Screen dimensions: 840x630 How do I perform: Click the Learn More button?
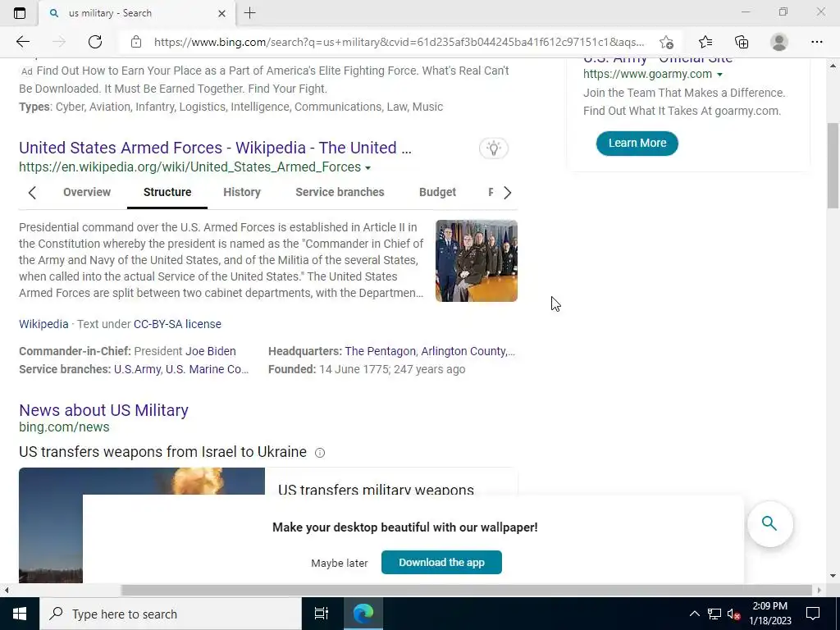(637, 143)
